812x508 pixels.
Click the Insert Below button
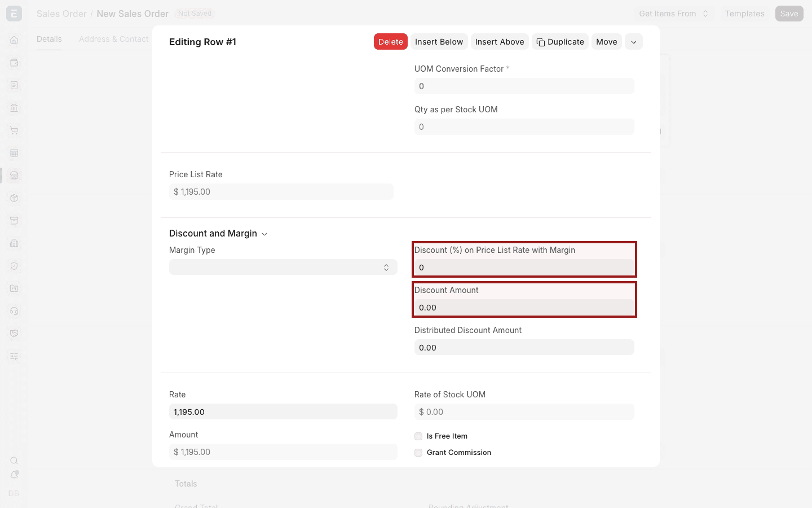point(439,42)
